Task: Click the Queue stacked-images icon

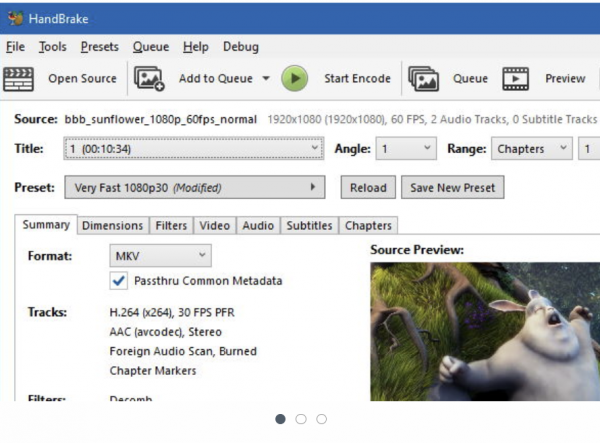Action: (x=423, y=78)
